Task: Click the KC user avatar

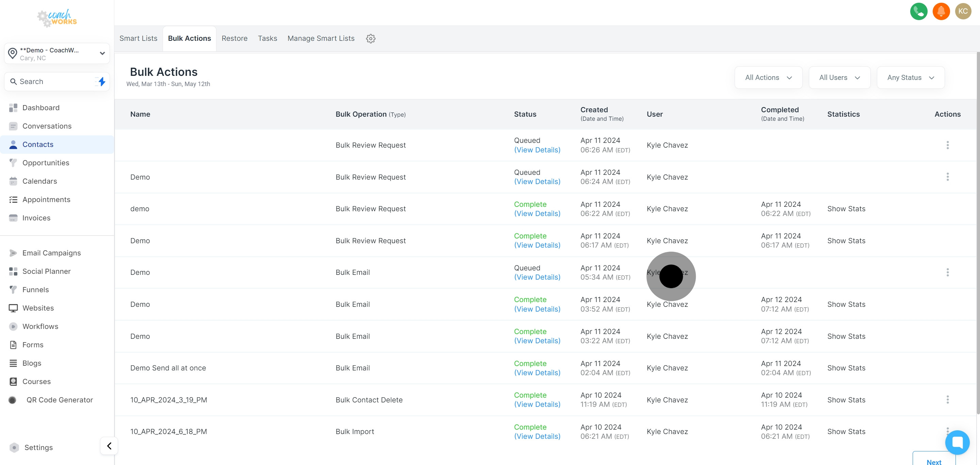Action: coord(963,11)
